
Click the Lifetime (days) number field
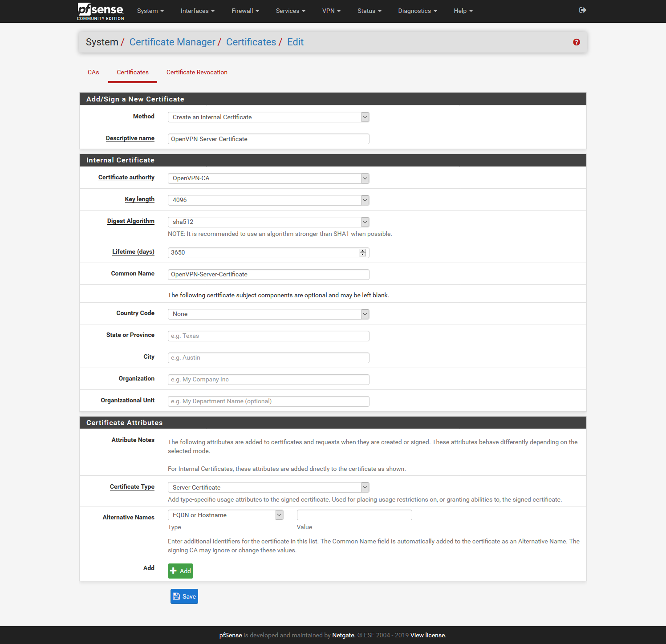tap(268, 252)
